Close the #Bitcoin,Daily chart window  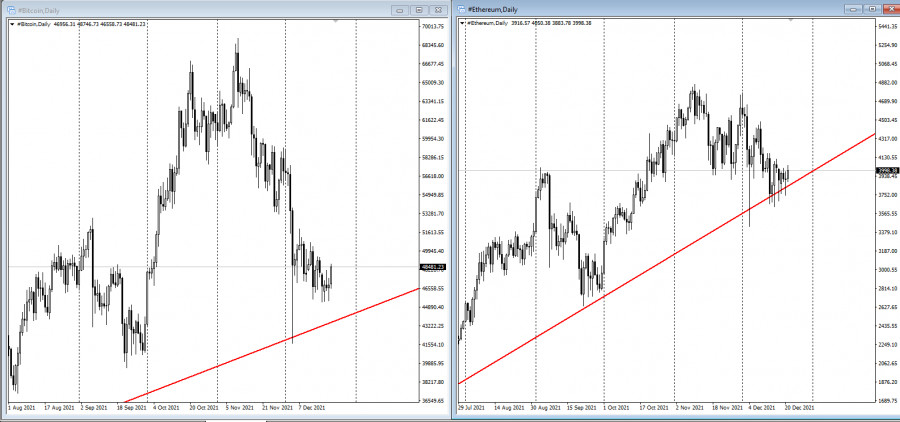coord(439,10)
